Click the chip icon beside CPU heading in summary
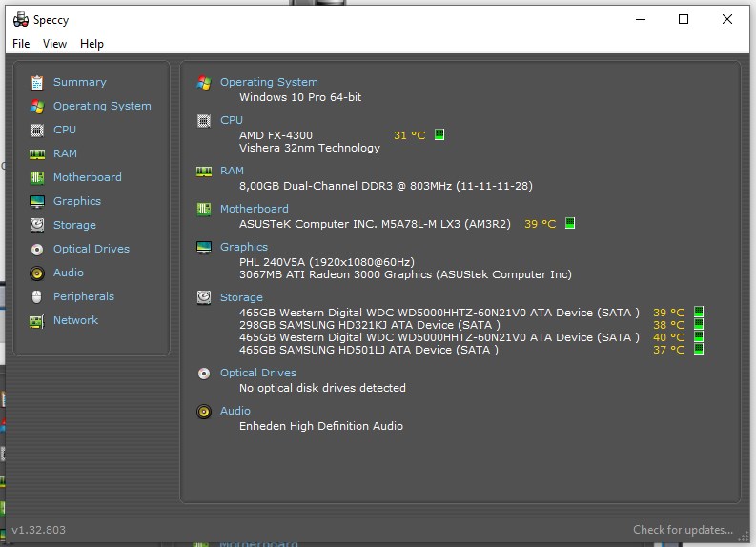Image resolution: width=756 pixels, height=547 pixels. 204,120
